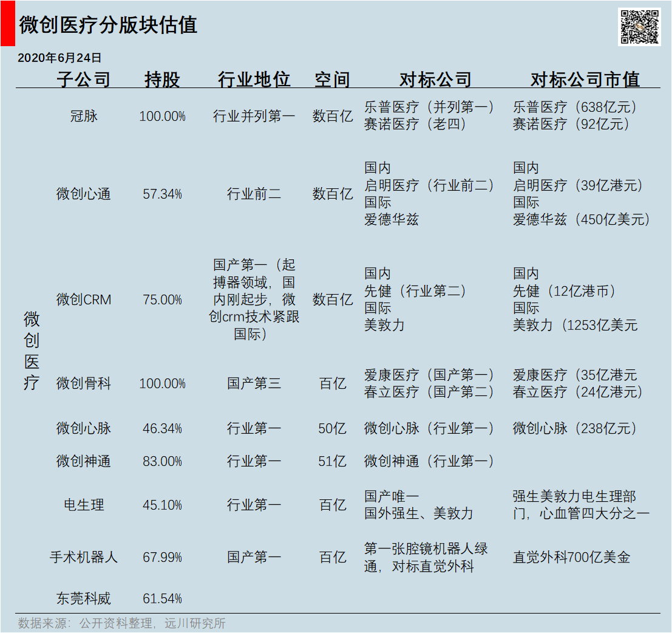Click the "冠脉" subsidiary cell

[84, 116]
